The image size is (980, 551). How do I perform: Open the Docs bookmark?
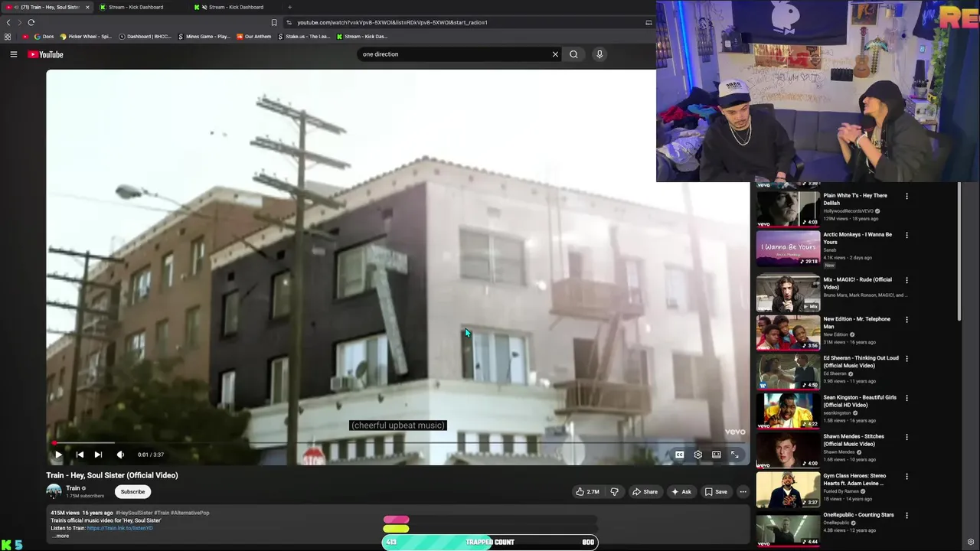pyautogui.click(x=44, y=37)
